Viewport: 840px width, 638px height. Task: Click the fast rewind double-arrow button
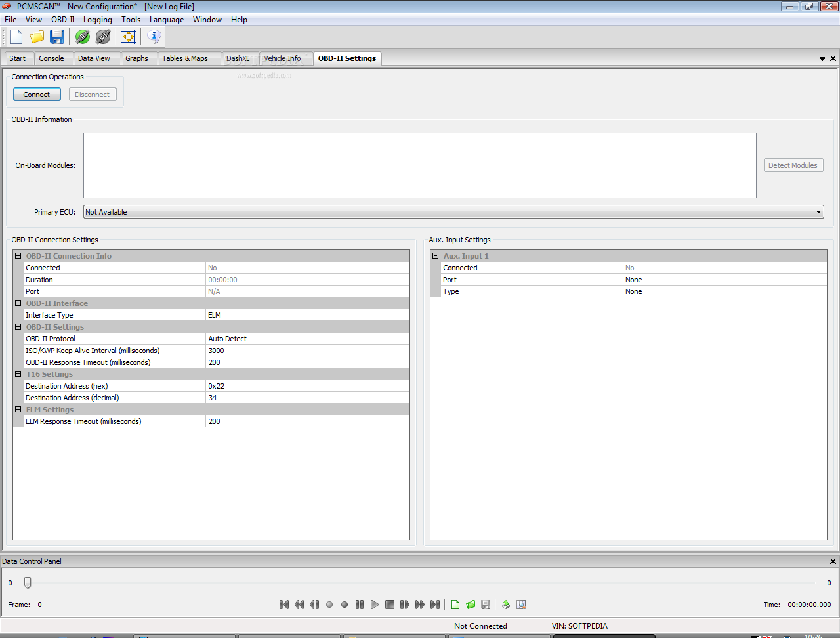click(299, 605)
